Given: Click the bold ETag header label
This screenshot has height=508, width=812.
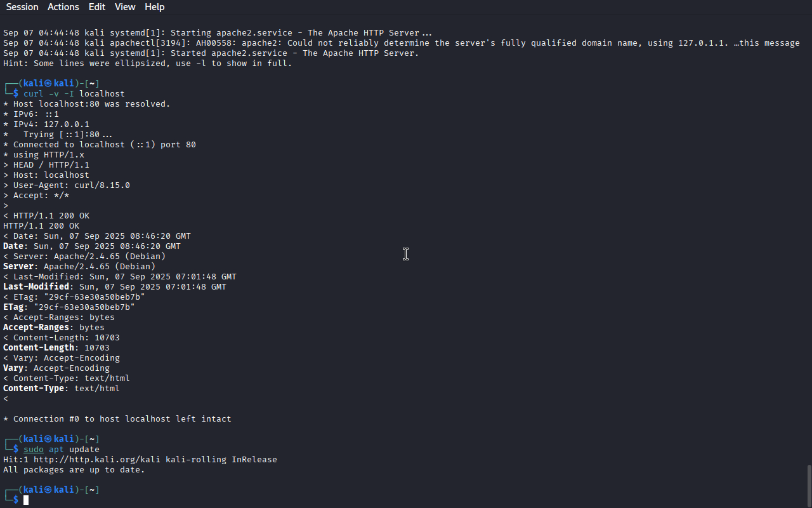Looking at the screenshot, I should coord(13,307).
